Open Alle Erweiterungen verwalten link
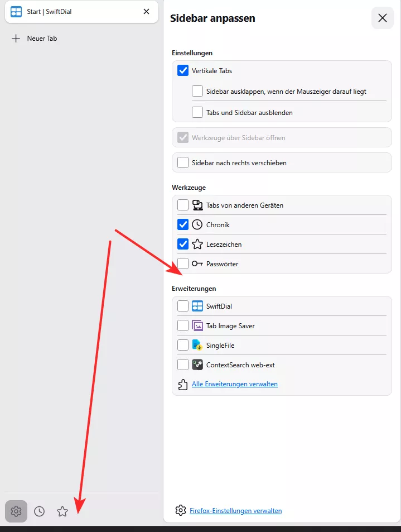401x532 pixels. [x=235, y=384]
